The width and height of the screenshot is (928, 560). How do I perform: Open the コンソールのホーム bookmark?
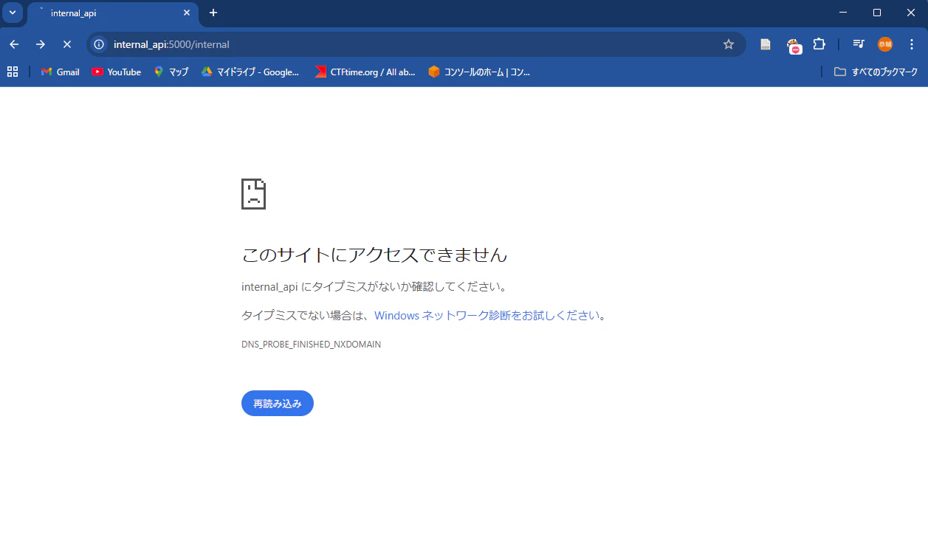click(x=479, y=72)
